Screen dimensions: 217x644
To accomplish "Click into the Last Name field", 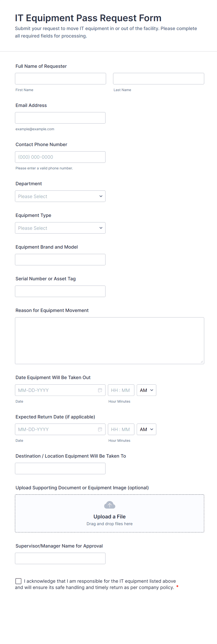I will pyautogui.click(x=158, y=79).
